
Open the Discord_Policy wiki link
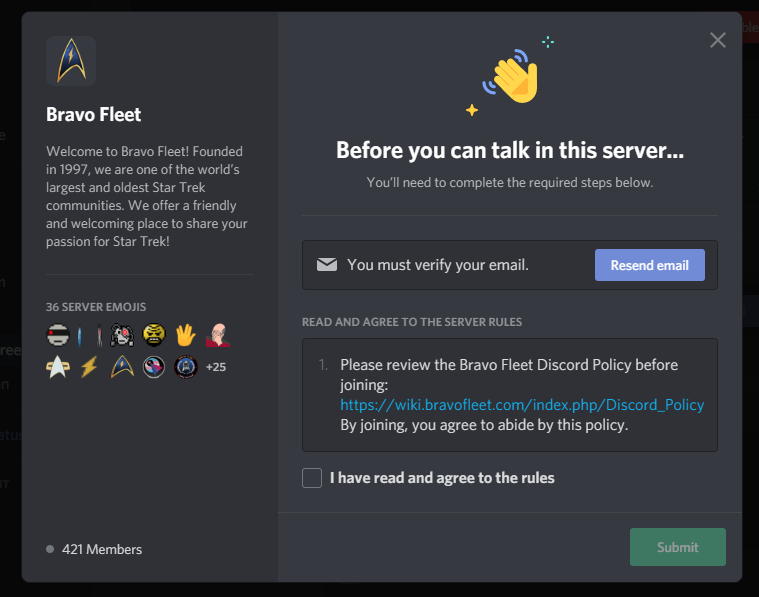522,405
